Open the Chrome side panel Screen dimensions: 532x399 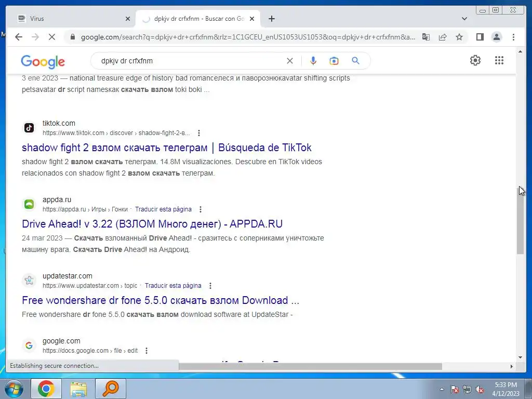pyautogui.click(x=480, y=37)
